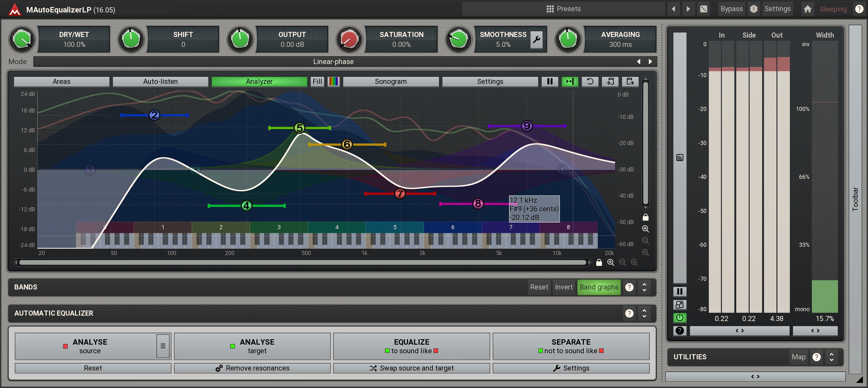The image size is (868, 388).
Task: Zoom in vertically on EQ graph
Action: (645, 229)
